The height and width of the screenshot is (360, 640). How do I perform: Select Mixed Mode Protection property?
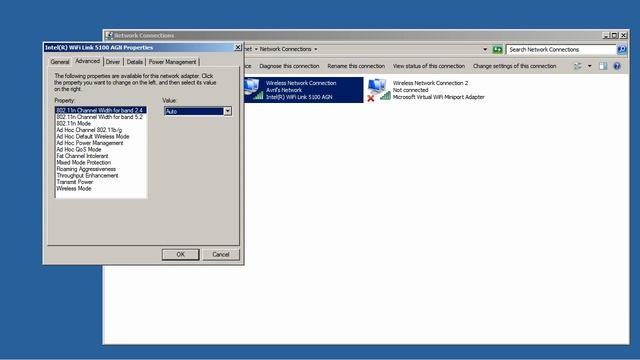click(x=101, y=162)
